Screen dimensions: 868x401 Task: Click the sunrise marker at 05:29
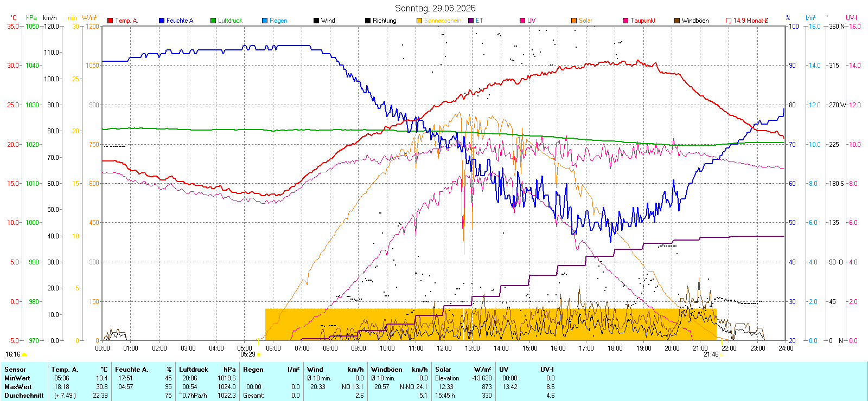(258, 354)
